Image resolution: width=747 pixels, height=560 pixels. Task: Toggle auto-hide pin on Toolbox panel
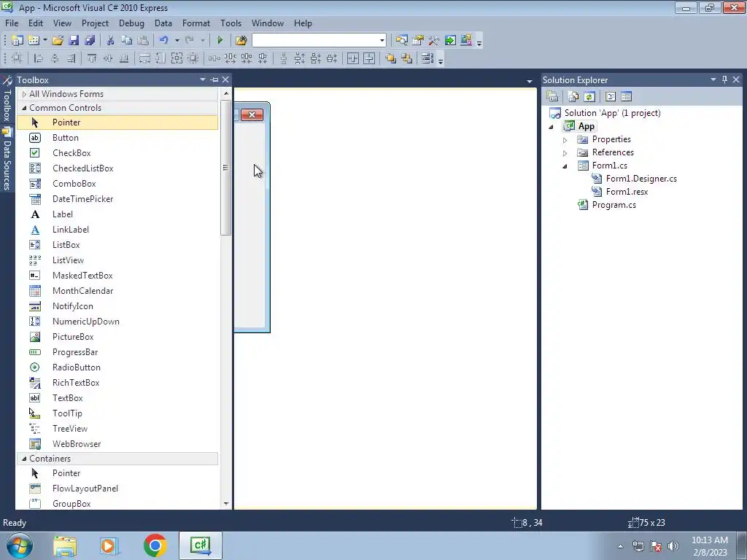coord(214,79)
